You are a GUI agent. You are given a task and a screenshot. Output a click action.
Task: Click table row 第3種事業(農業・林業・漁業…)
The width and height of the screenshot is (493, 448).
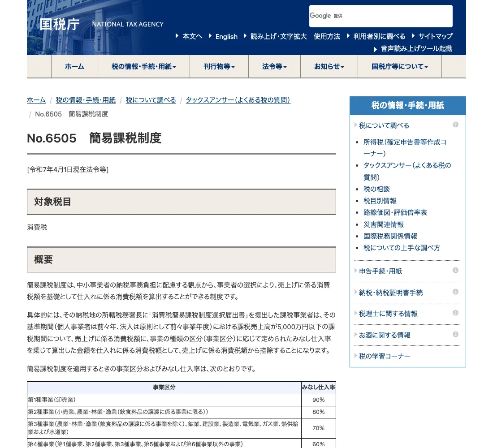click(164, 428)
